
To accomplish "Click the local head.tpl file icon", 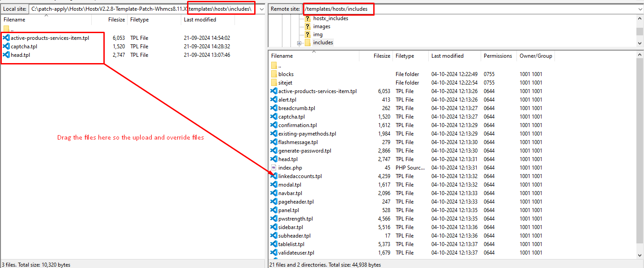I will [6, 55].
